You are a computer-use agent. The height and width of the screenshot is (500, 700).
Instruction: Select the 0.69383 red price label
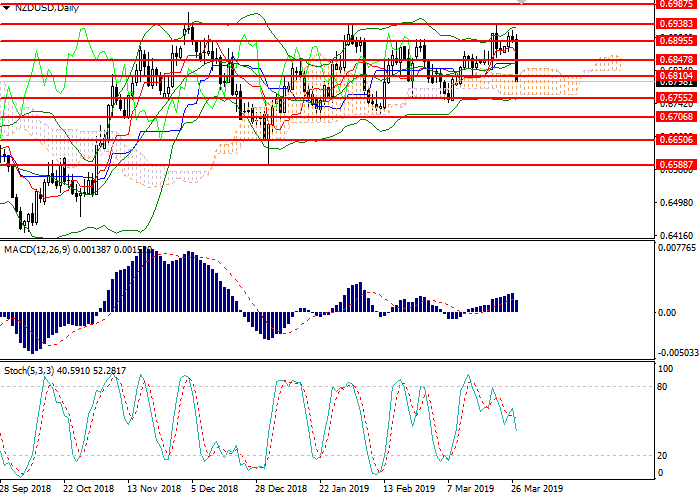pyautogui.click(x=673, y=23)
